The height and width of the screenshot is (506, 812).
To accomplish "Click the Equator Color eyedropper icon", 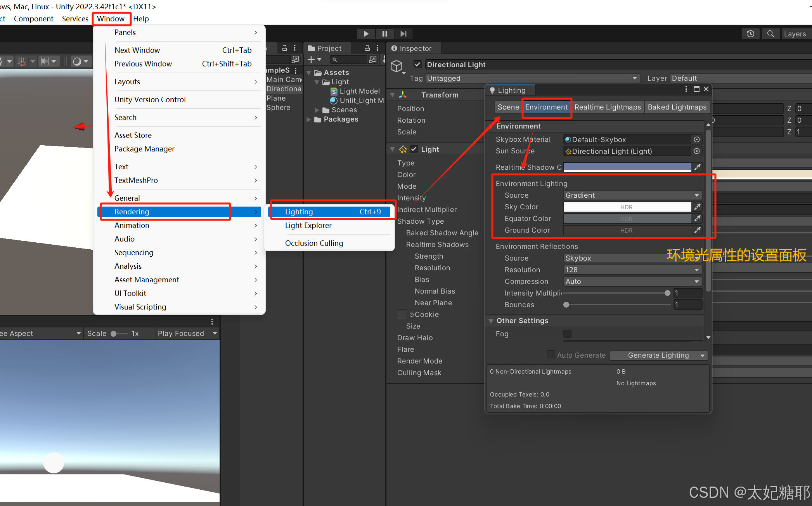I will tap(698, 218).
